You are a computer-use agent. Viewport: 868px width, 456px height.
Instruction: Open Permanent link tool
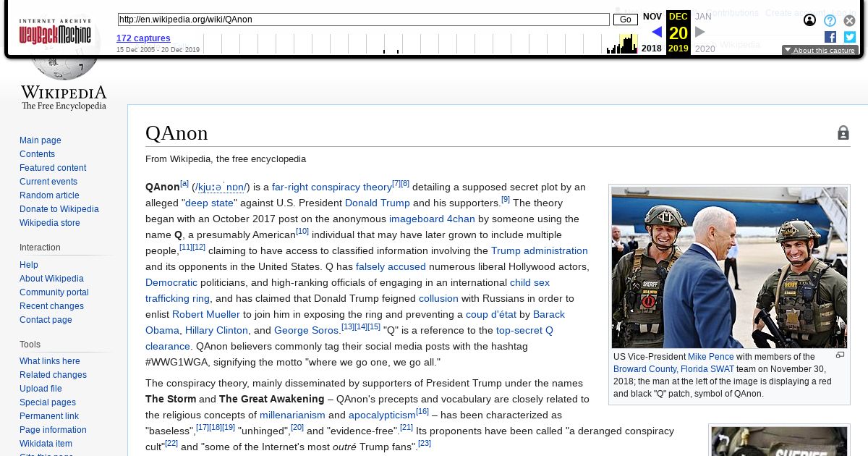[x=49, y=416]
